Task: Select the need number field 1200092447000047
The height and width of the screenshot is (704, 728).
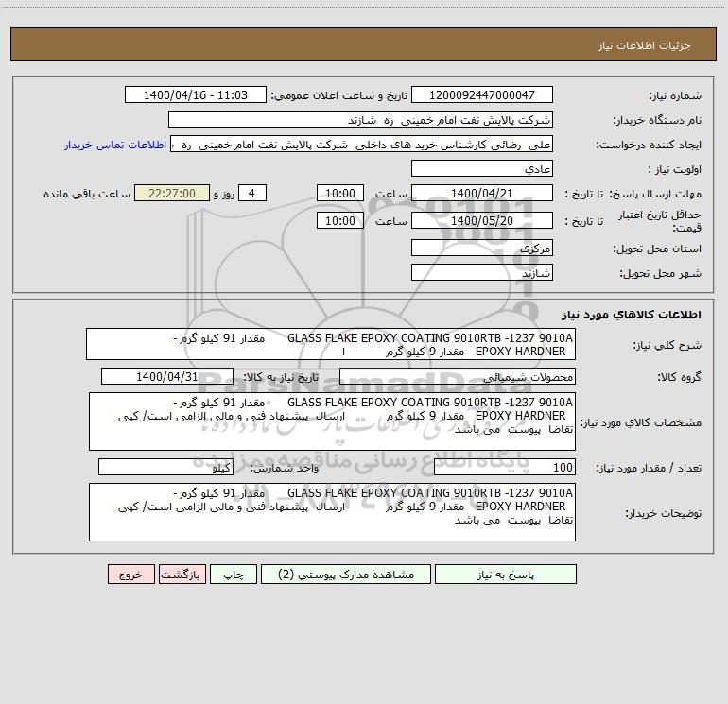Action: (x=482, y=94)
